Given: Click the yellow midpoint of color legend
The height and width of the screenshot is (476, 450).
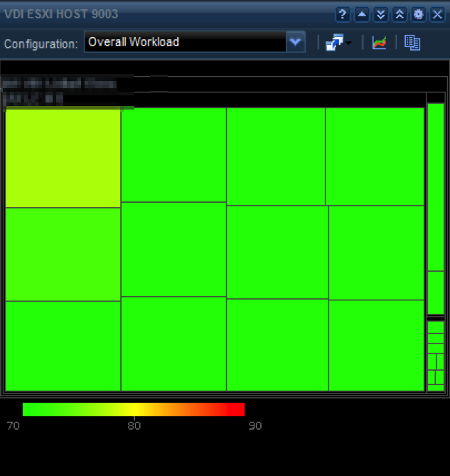Looking at the screenshot, I should click(135, 409).
